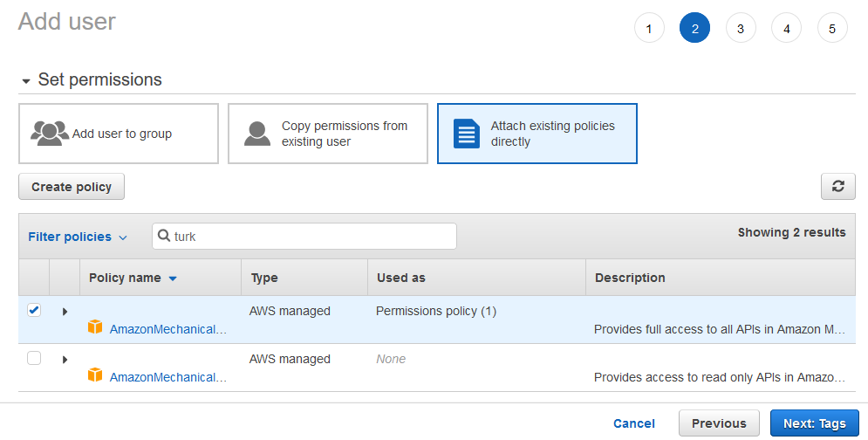868x440 pixels.
Task: Click the Cancel link
Action: tap(634, 423)
